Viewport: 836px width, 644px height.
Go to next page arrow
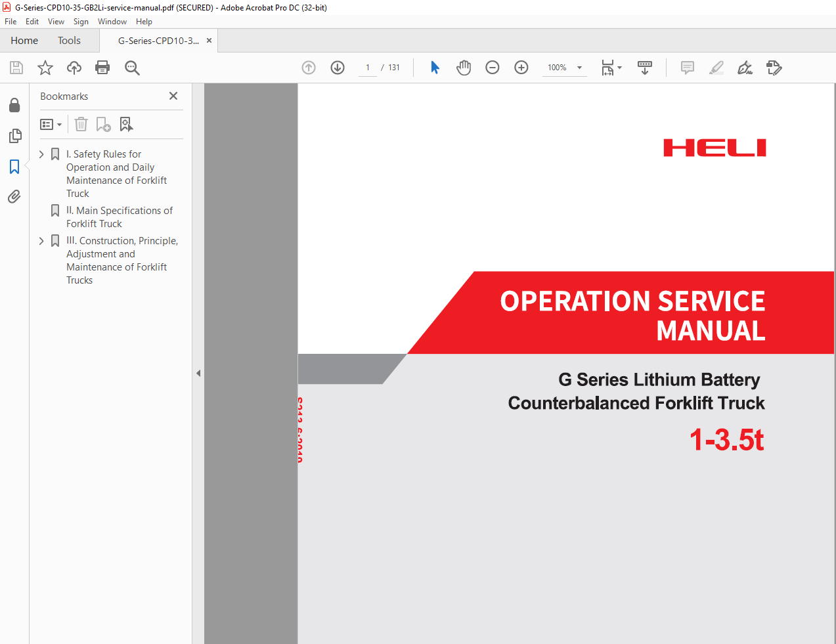click(338, 68)
